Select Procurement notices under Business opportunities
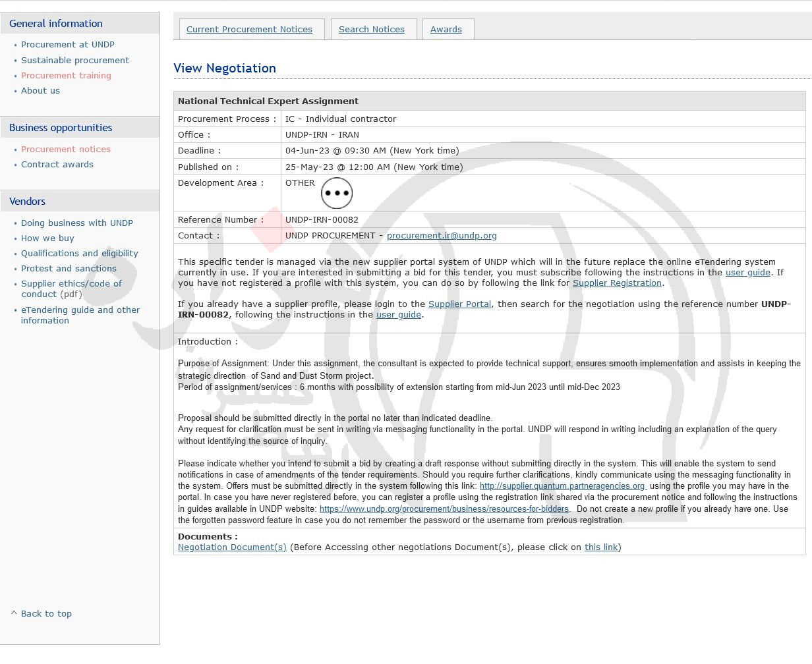The image size is (812, 664). pos(65,150)
